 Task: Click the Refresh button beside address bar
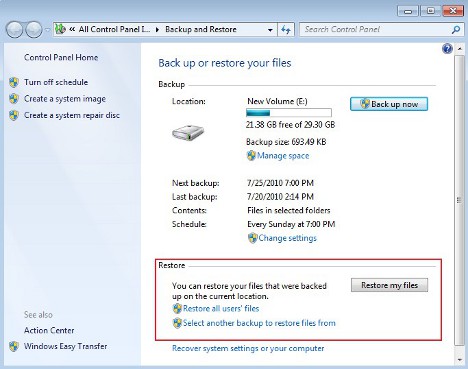(286, 30)
